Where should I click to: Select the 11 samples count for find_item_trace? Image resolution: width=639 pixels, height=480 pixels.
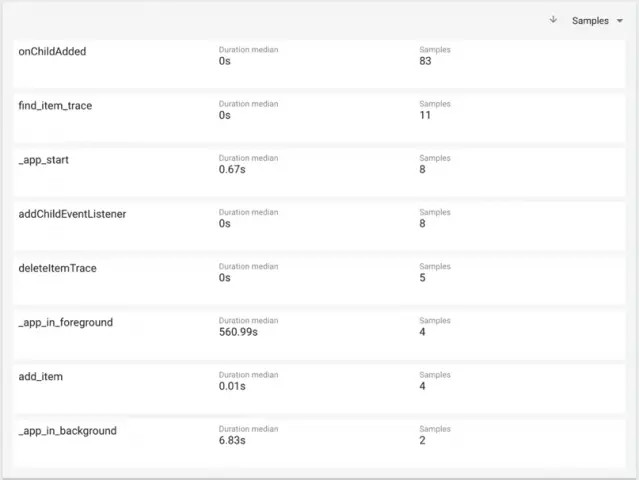point(425,116)
